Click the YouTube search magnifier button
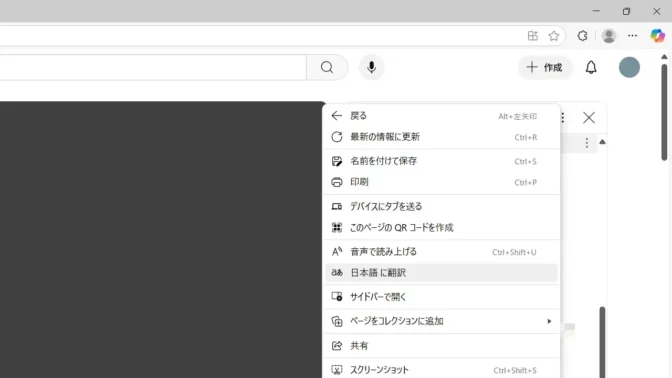The width and height of the screenshot is (672, 378). click(x=327, y=67)
